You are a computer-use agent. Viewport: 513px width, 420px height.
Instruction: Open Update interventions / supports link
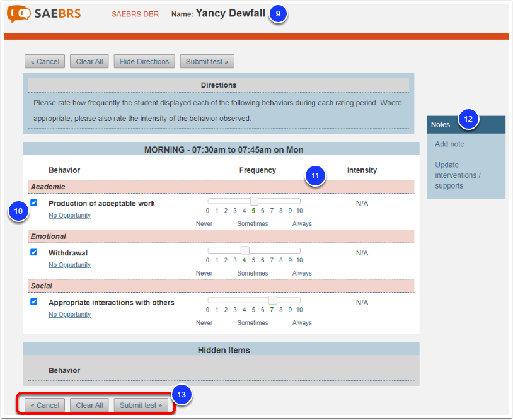(x=458, y=175)
